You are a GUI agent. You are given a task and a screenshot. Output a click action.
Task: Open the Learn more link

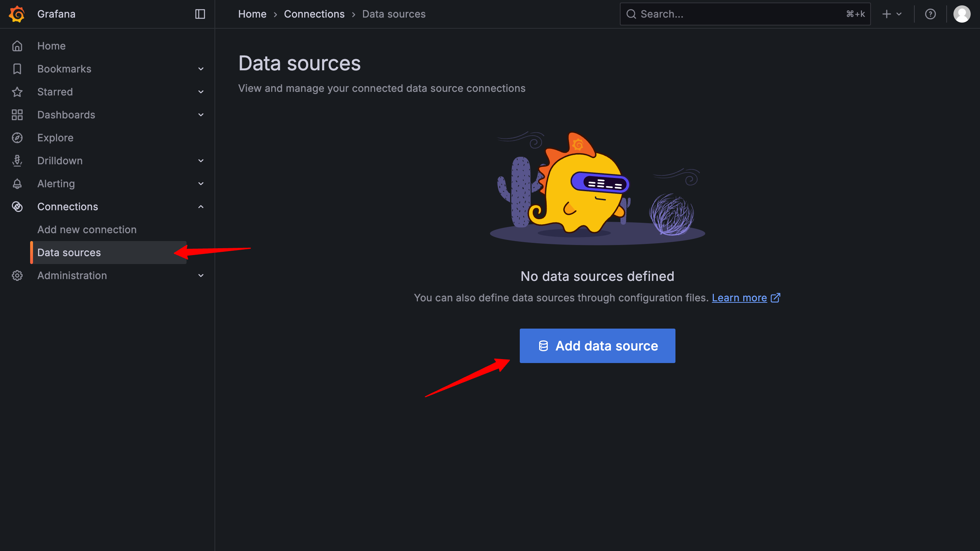click(739, 298)
